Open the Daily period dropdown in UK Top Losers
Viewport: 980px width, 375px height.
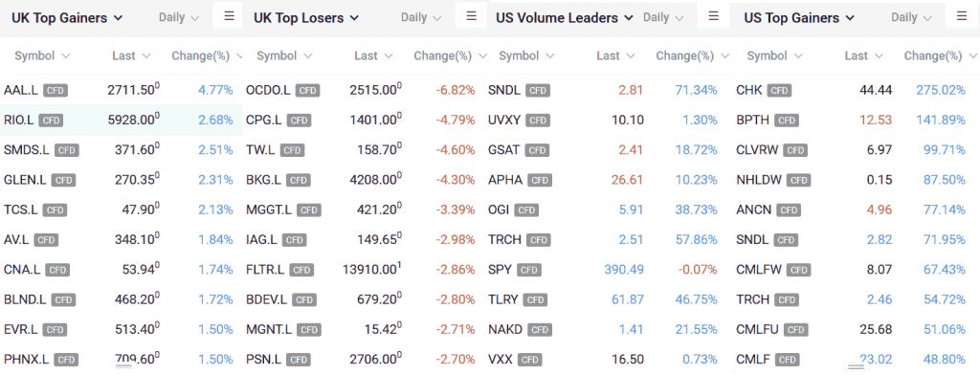click(x=421, y=17)
